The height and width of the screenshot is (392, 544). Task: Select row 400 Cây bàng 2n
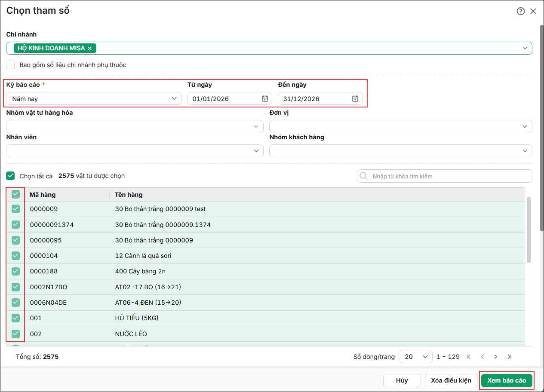266,271
